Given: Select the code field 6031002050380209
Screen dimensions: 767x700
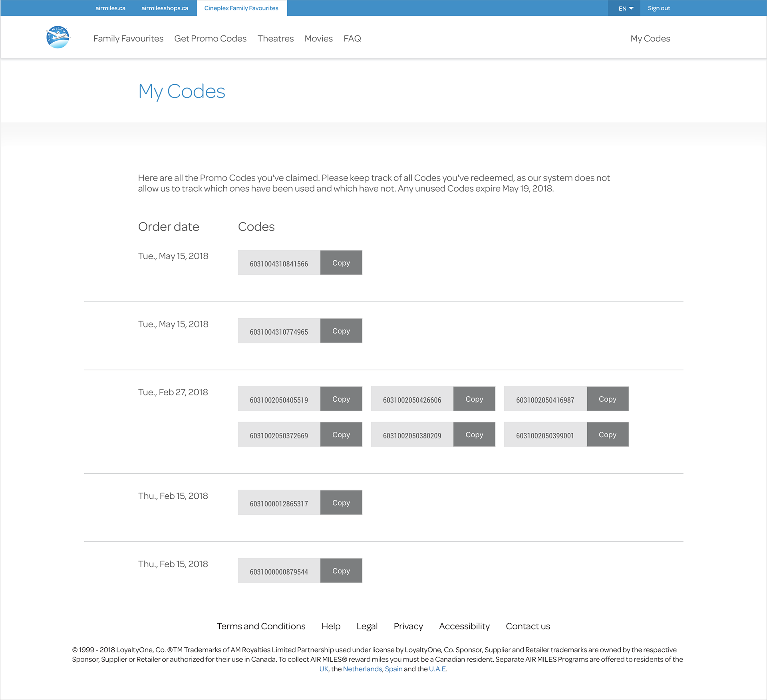Looking at the screenshot, I should pyautogui.click(x=412, y=434).
